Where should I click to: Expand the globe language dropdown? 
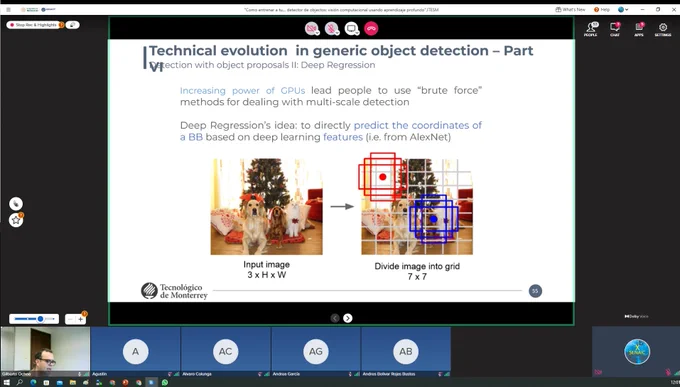coord(623,9)
